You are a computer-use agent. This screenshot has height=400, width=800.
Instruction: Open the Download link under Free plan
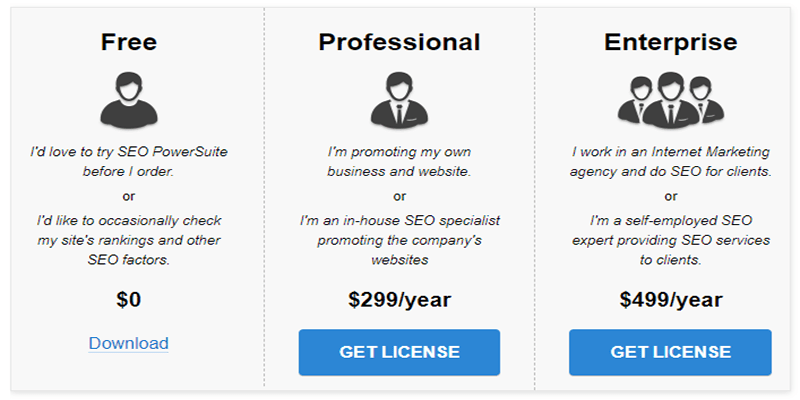[129, 343]
